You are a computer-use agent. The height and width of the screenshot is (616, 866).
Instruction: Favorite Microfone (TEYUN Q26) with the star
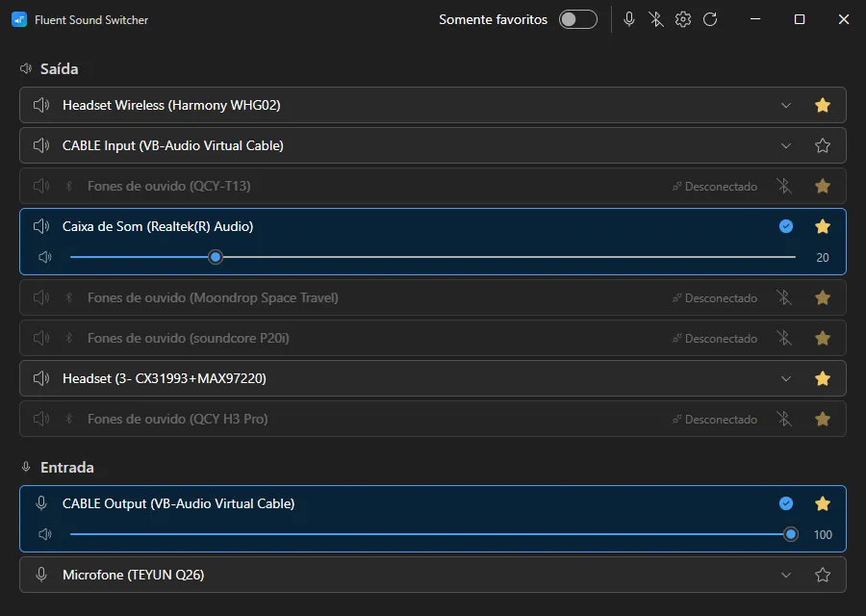pyautogui.click(x=823, y=575)
